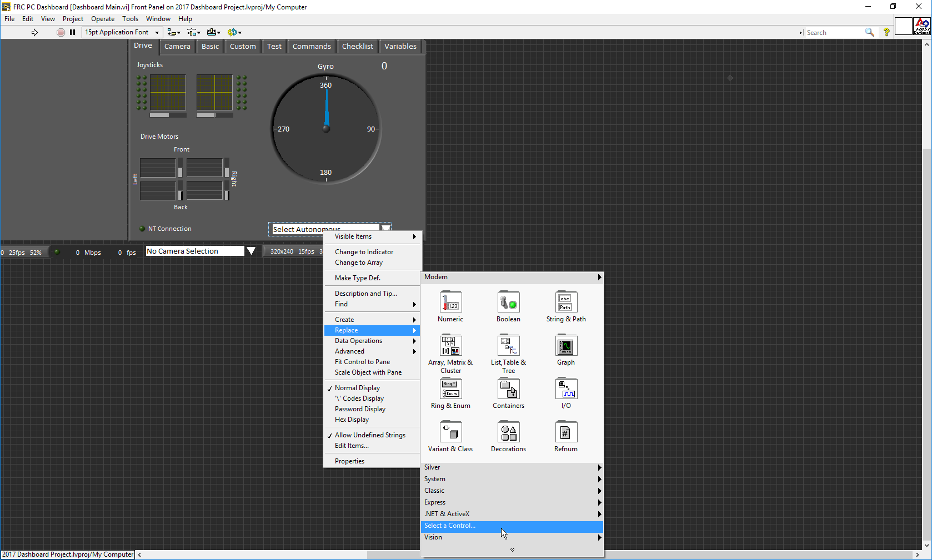Expand the .NET & ActiveX category
The image size is (932, 560).
tap(512, 514)
